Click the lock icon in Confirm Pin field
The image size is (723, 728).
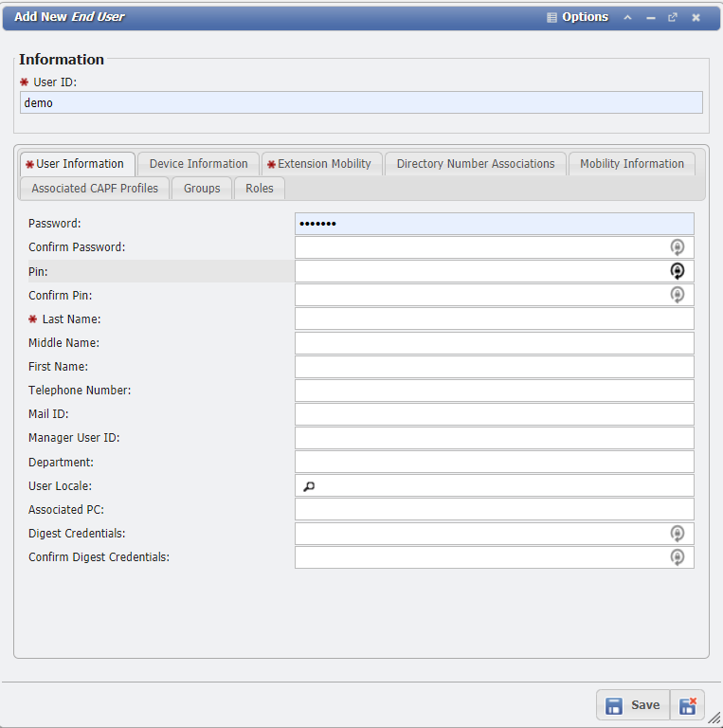(x=677, y=295)
